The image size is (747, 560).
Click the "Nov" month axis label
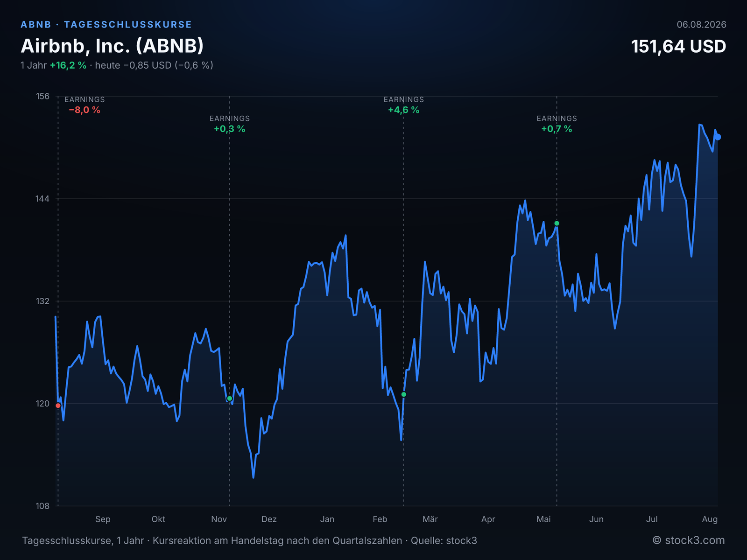tap(219, 519)
